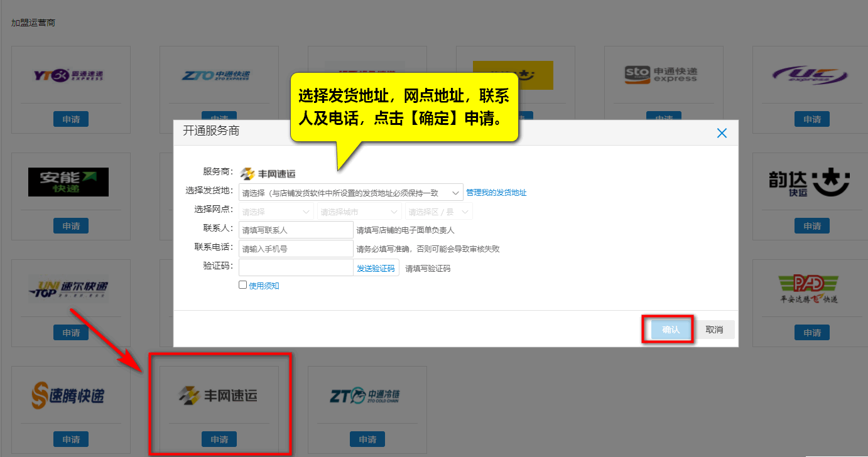Focus the 联系电话 phone number field

[296, 249]
